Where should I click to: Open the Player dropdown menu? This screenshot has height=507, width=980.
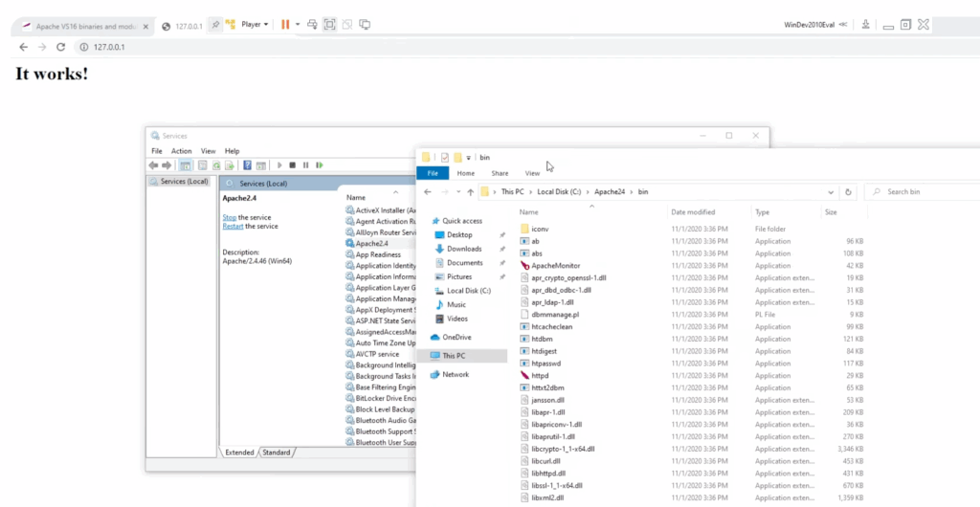pyautogui.click(x=255, y=24)
